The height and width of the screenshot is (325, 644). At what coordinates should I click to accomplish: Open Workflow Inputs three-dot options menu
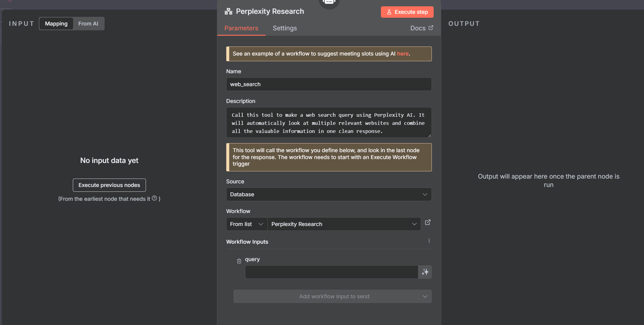[x=429, y=241]
